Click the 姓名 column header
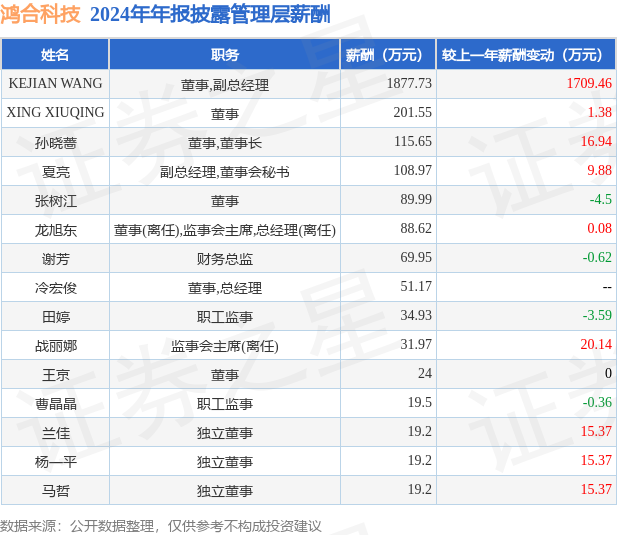617x535 pixels. pyautogui.click(x=55, y=55)
